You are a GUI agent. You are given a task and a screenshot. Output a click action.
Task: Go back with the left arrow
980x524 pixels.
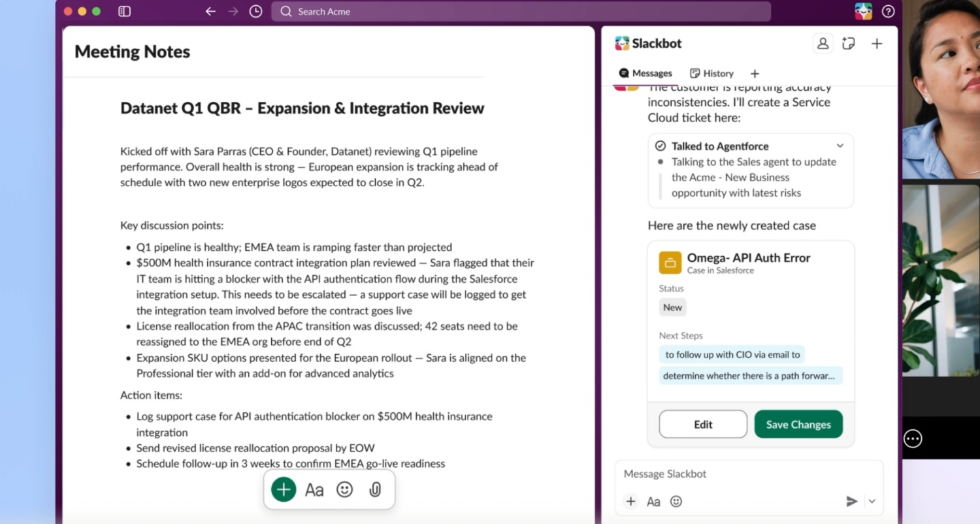coord(210,11)
